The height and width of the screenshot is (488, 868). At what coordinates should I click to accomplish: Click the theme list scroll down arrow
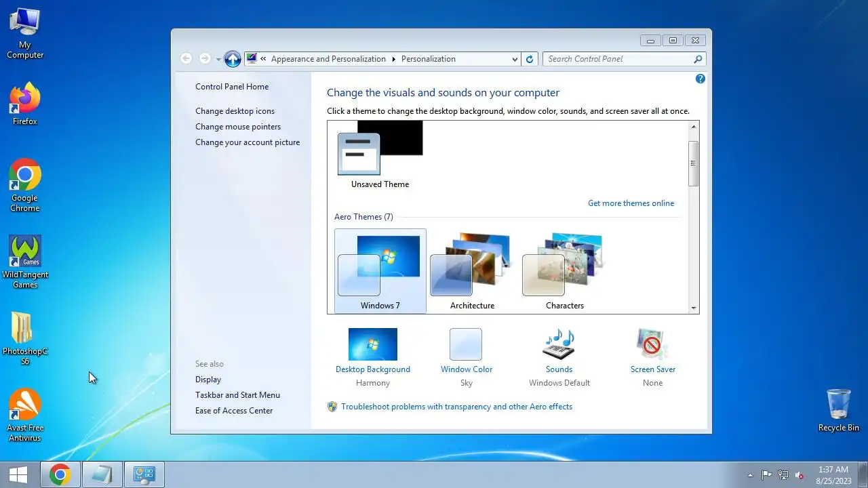coord(693,308)
